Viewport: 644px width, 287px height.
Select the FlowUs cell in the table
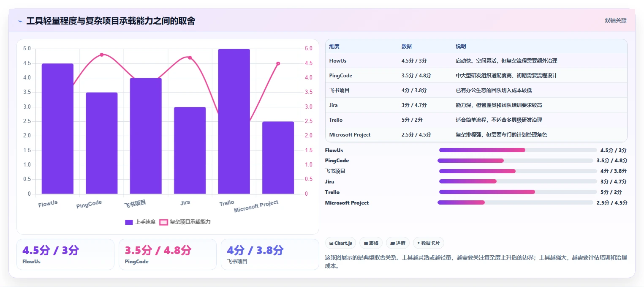pos(338,61)
